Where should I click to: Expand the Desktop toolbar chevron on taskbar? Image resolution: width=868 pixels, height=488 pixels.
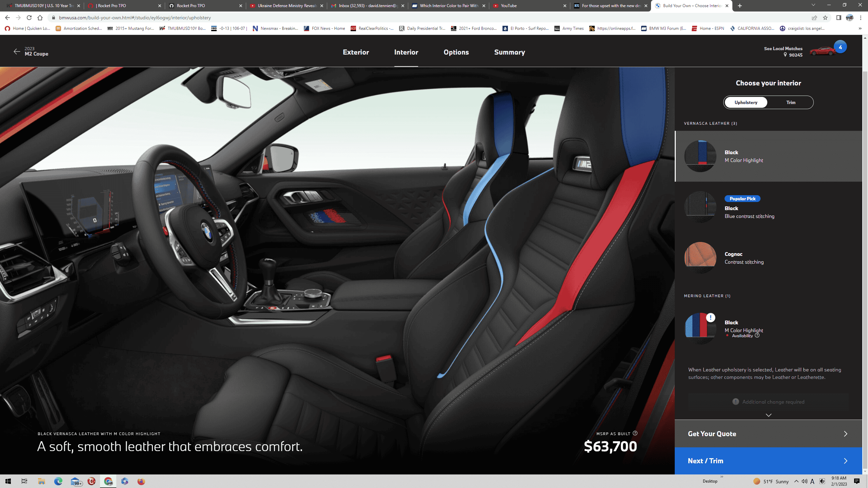[x=722, y=477]
